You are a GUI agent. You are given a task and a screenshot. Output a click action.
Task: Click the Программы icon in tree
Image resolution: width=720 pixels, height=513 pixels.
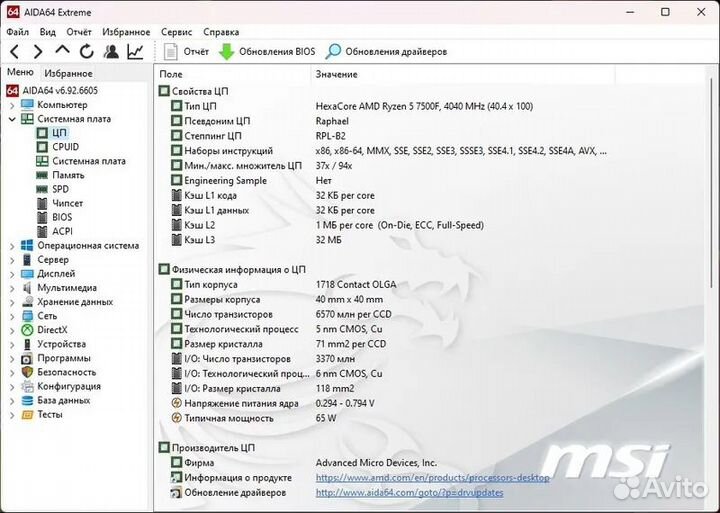27,359
